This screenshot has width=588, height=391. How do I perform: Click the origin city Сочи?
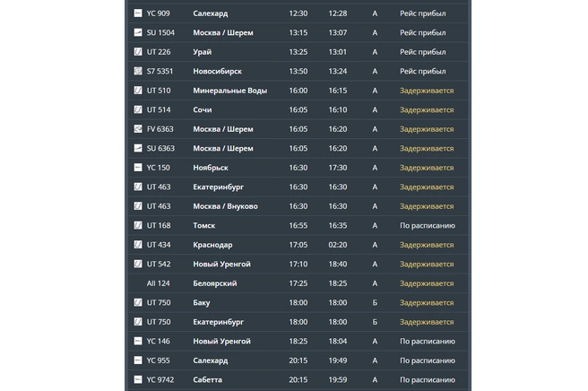(x=203, y=109)
